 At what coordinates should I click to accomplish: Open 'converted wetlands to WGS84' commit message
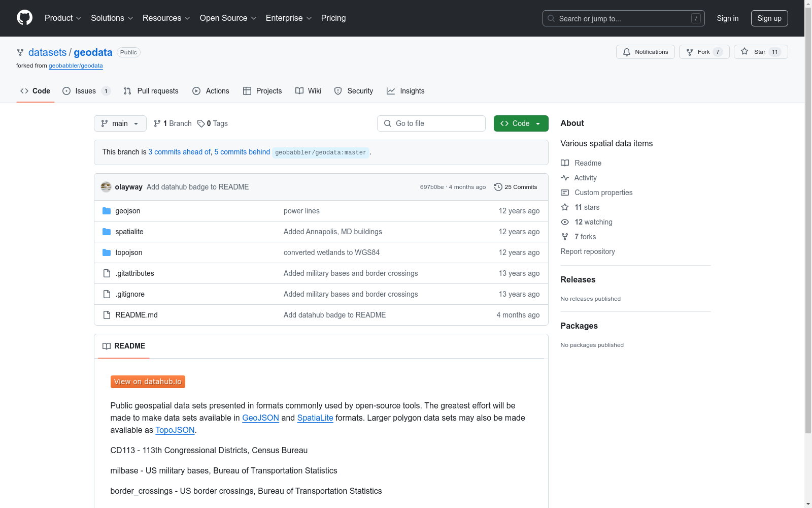pos(331,252)
